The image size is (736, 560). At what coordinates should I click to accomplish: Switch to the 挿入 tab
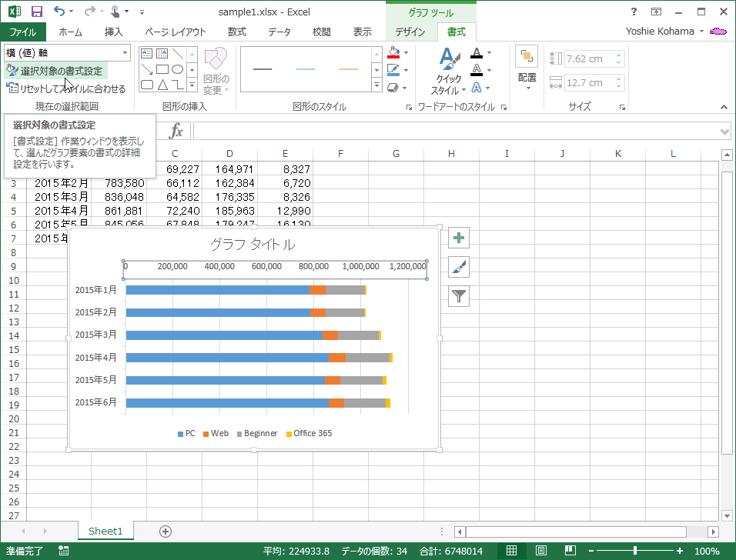(114, 32)
